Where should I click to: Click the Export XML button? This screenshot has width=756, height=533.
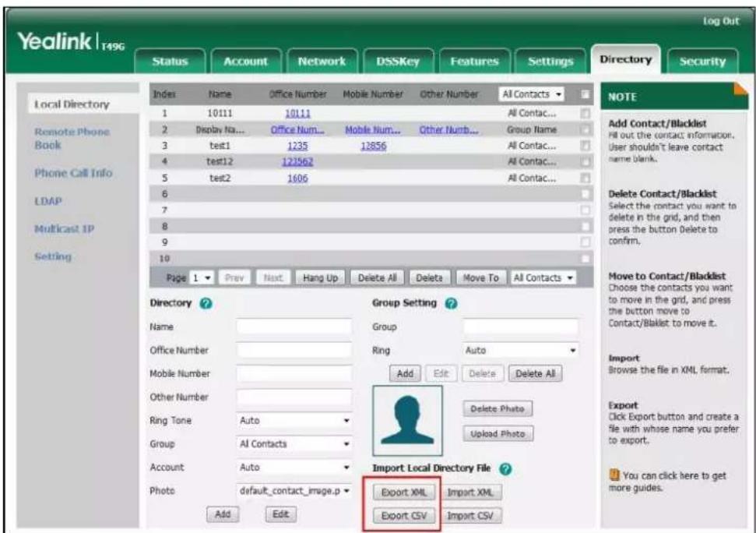coord(403,492)
